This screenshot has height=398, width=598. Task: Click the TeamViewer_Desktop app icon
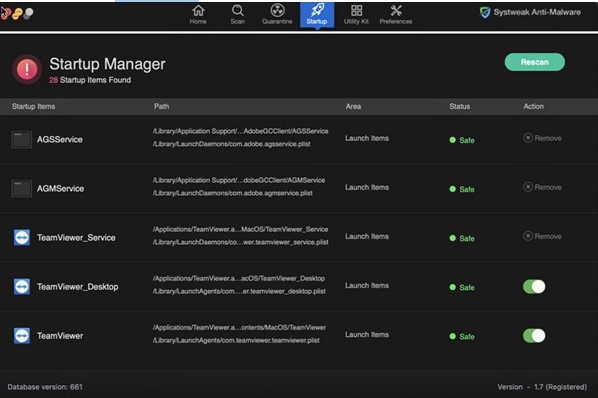(x=22, y=287)
